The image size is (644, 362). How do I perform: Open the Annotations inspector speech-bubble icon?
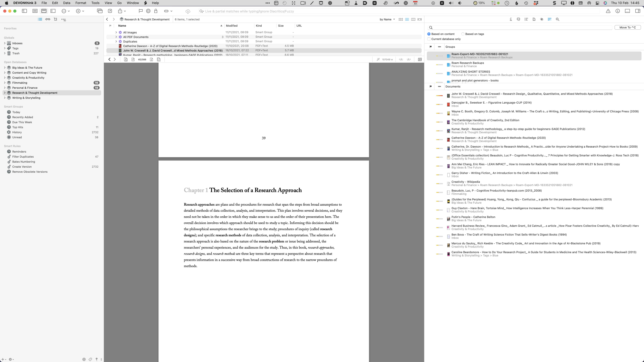(x=518, y=19)
